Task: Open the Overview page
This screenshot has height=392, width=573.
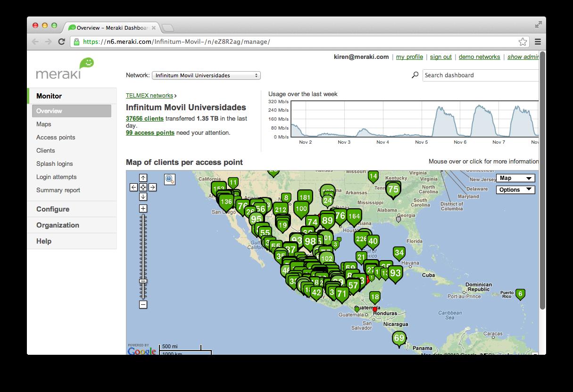Action: coord(72,111)
